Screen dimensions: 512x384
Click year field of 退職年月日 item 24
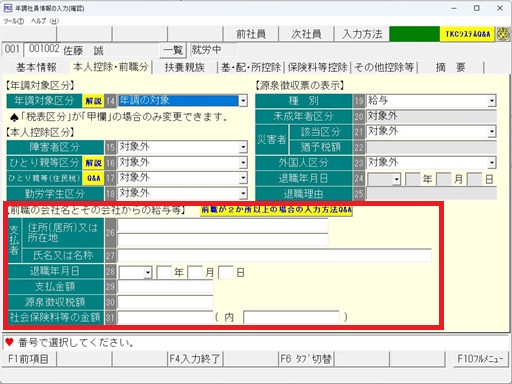click(x=413, y=179)
